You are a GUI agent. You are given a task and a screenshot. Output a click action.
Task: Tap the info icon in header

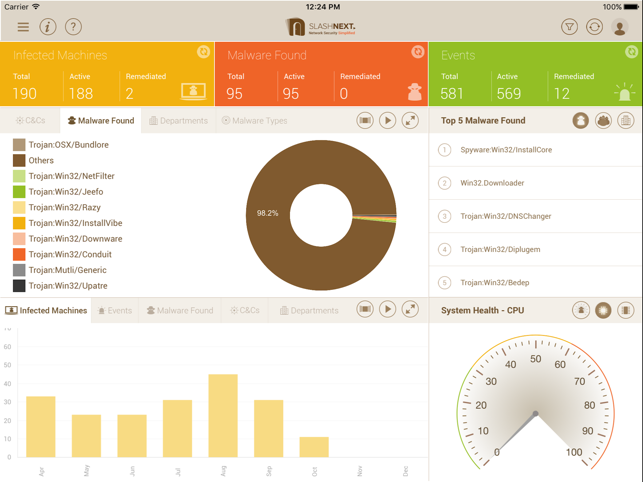click(x=48, y=27)
